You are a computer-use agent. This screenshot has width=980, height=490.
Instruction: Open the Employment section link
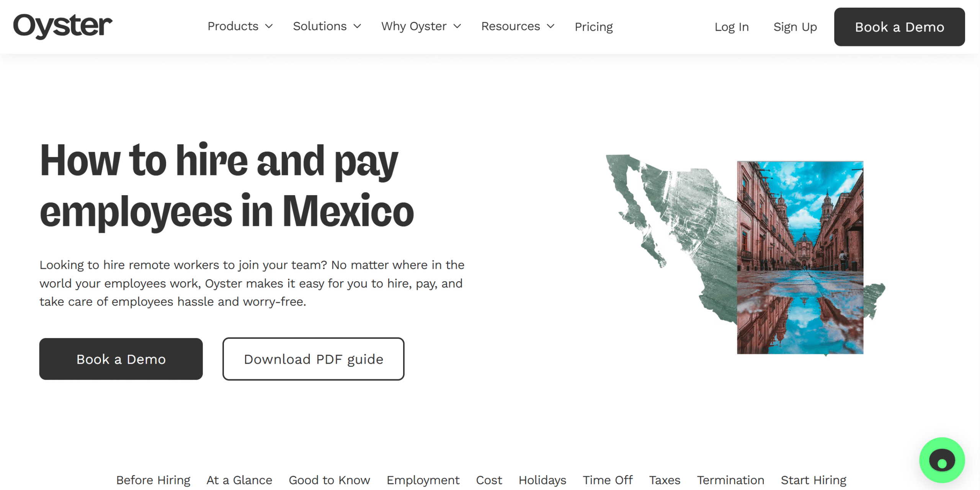coord(423,480)
